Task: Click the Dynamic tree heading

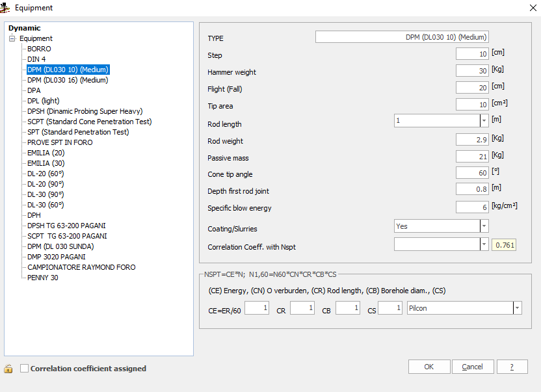Action: (x=24, y=28)
